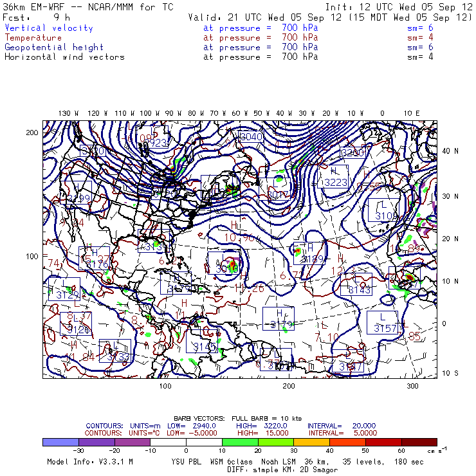
Task: Click the 'DIFF: simple KM: 2D Smagor' text
Action: click(x=282, y=470)
